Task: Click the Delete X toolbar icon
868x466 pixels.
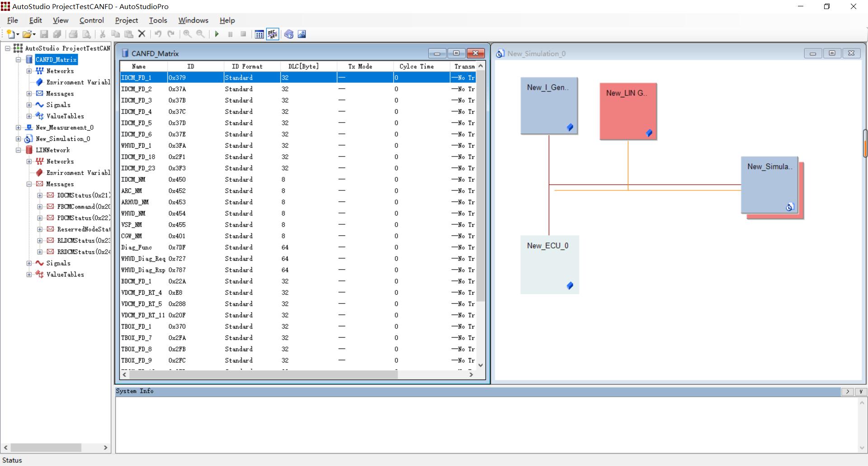Action: [142, 33]
